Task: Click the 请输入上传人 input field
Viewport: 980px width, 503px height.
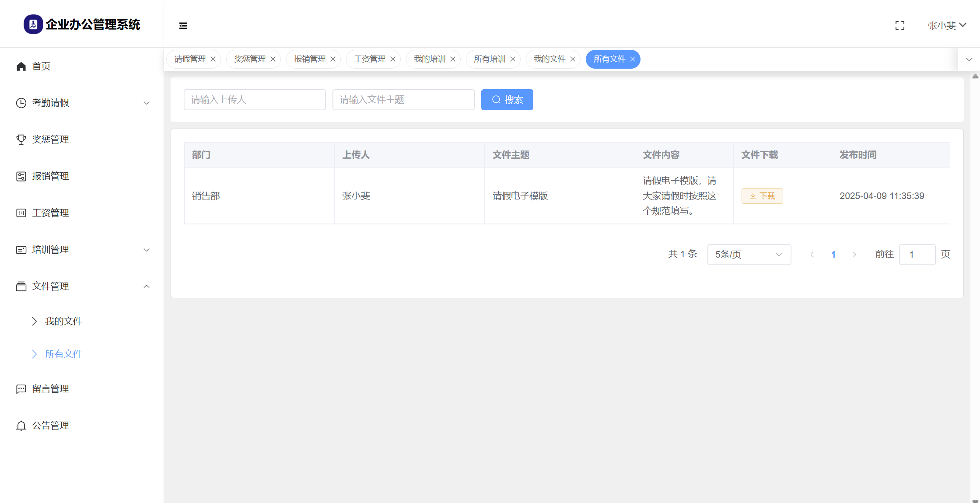Action: (x=255, y=100)
